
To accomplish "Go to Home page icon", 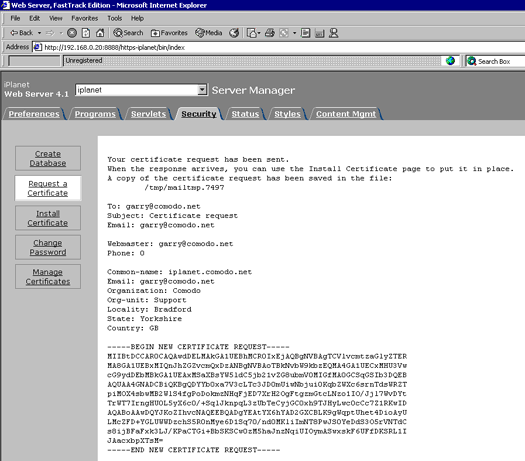I will (100, 33).
